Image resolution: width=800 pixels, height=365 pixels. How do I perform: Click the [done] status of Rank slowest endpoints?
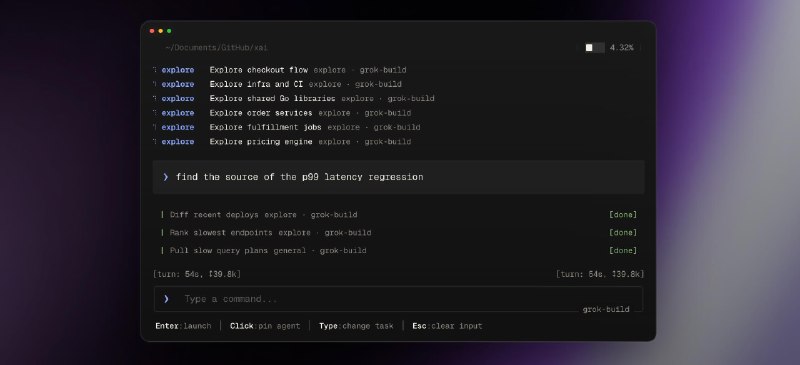tap(623, 233)
